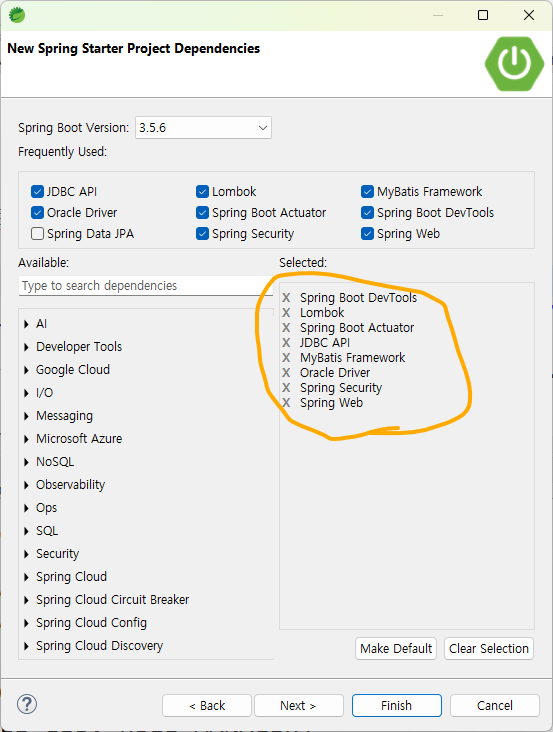Expand the I/O category
Screen dimensions: 553x732
click(27, 393)
